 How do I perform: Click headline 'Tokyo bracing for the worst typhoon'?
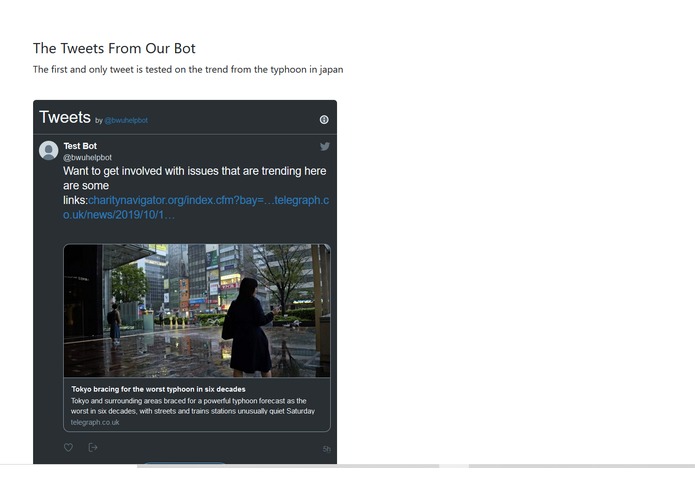(x=158, y=389)
